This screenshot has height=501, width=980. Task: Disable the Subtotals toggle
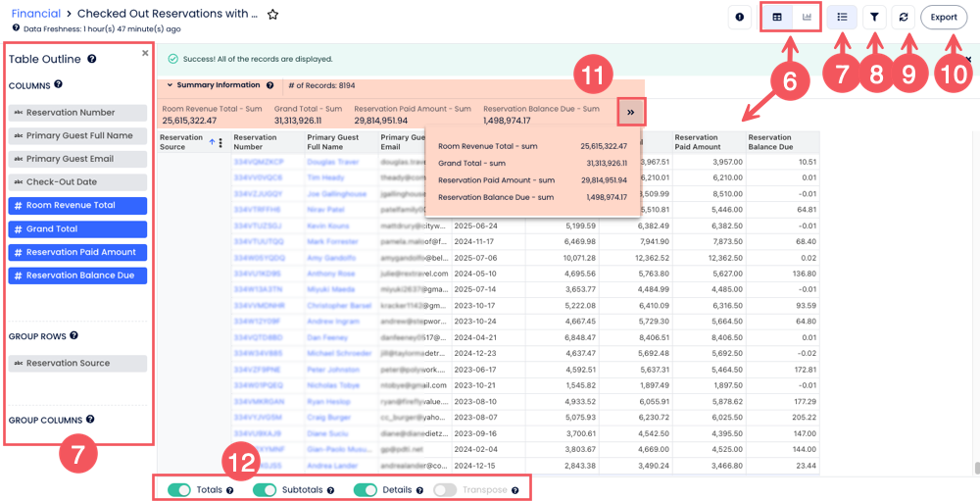click(265, 489)
